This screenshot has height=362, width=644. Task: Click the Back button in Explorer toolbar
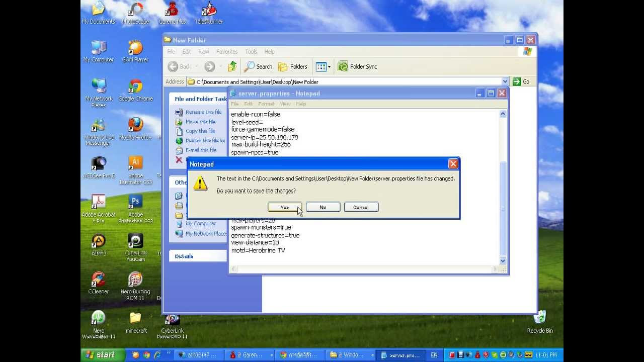point(180,66)
